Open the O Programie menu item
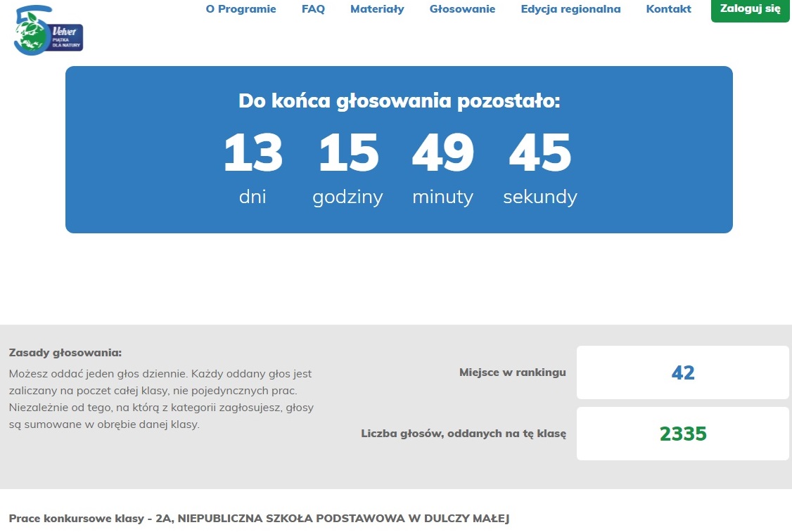The width and height of the screenshot is (792, 532). point(241,9)
